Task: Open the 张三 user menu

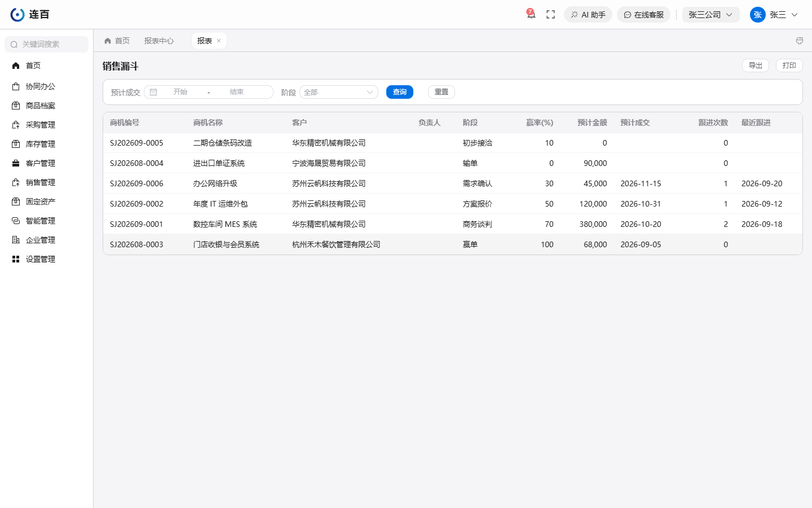Action: (774, 15)
